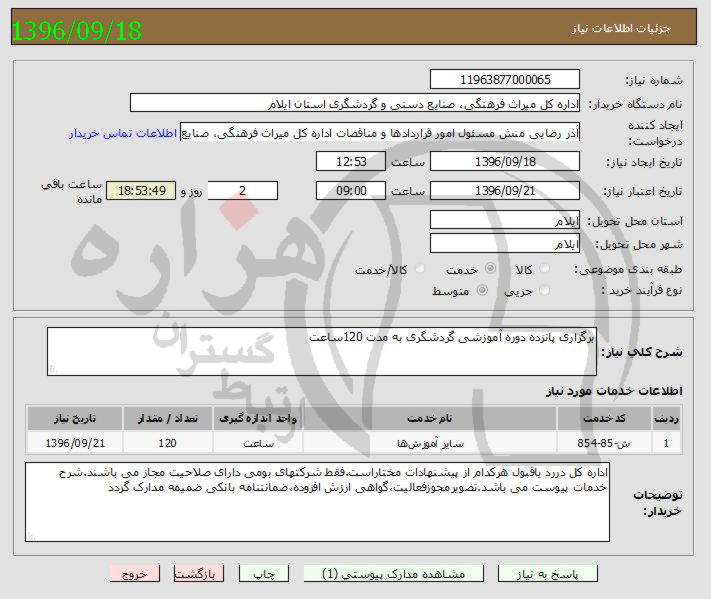This screenshot has width=711, height=599.
Task: Click the ساعت باقی مانده label
Action: pos(72,191)
